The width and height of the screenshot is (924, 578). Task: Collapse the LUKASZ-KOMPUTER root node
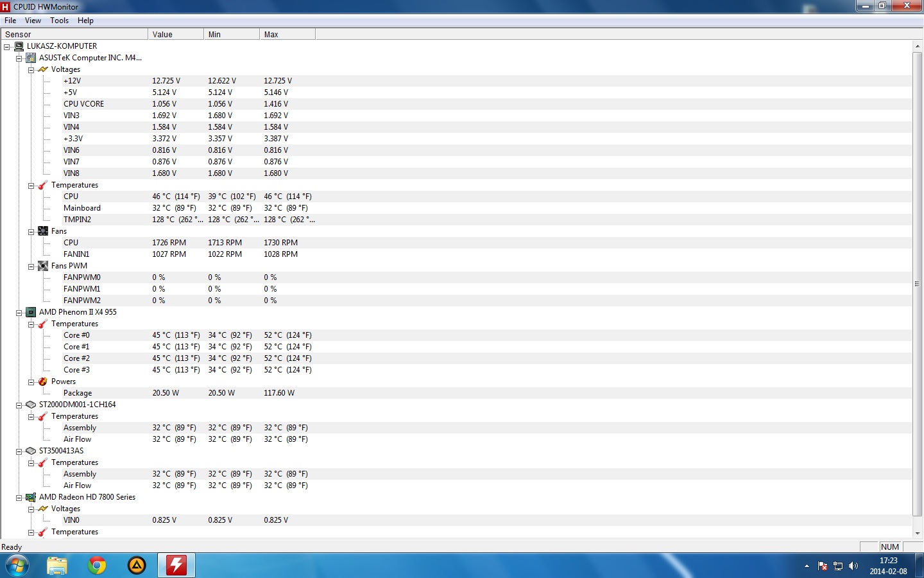tap(7, 47)
